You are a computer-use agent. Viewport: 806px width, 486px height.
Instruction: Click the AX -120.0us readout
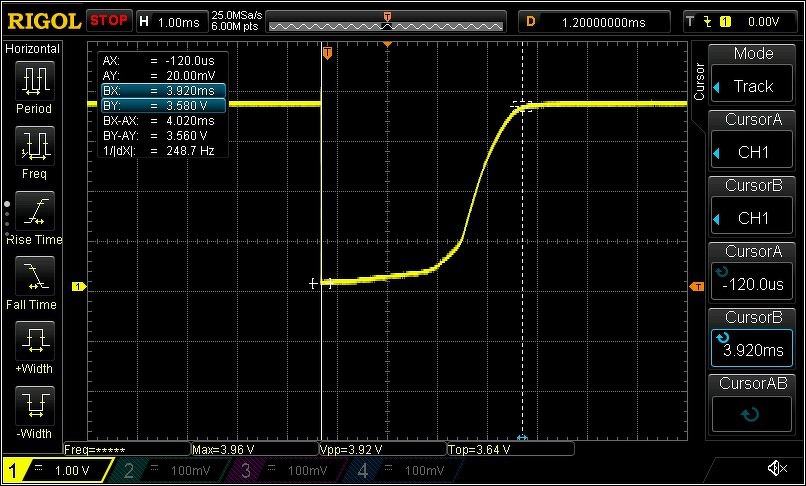click(158, 61)
